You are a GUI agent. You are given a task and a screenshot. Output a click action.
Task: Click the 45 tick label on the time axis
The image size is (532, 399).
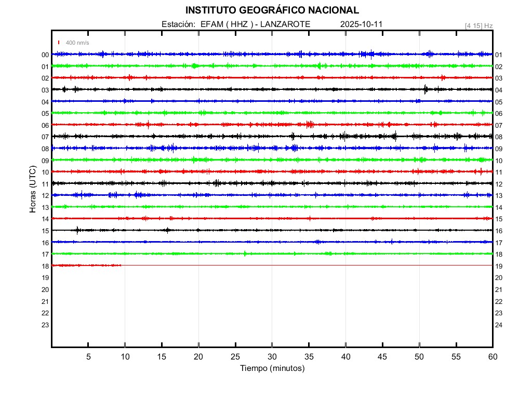(382, 357)
